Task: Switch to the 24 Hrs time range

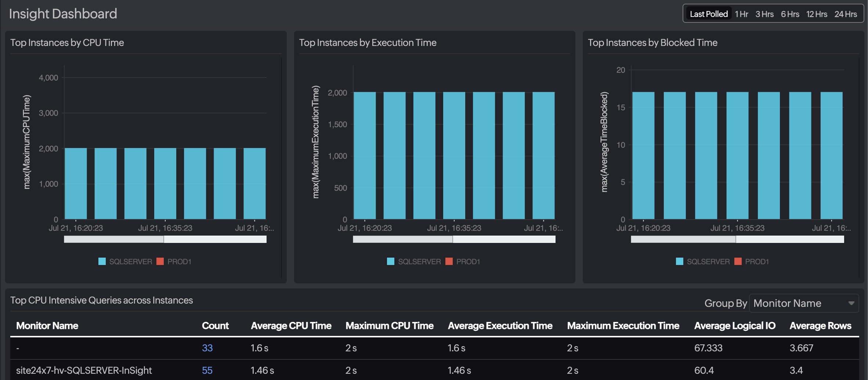Action: point(846,14)
